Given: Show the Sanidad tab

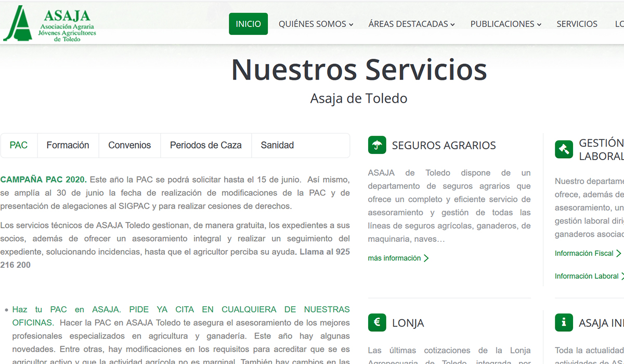Looking at the screenshot, I should click(x=277, y=146).
